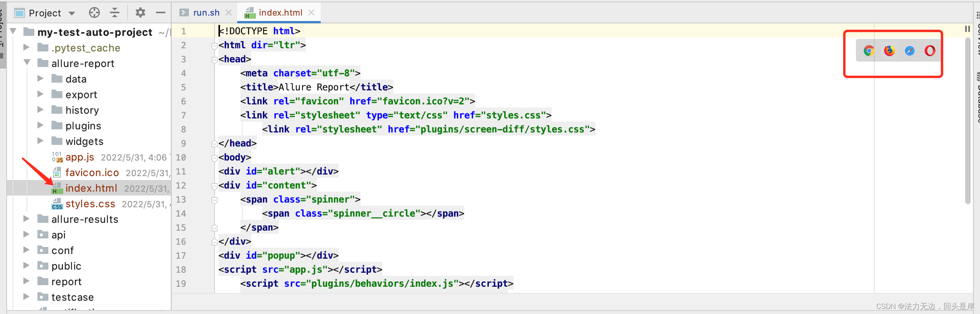Open index.html in Safari browser
The width and height of the screenshot is (980, 314).
[909, 51]
